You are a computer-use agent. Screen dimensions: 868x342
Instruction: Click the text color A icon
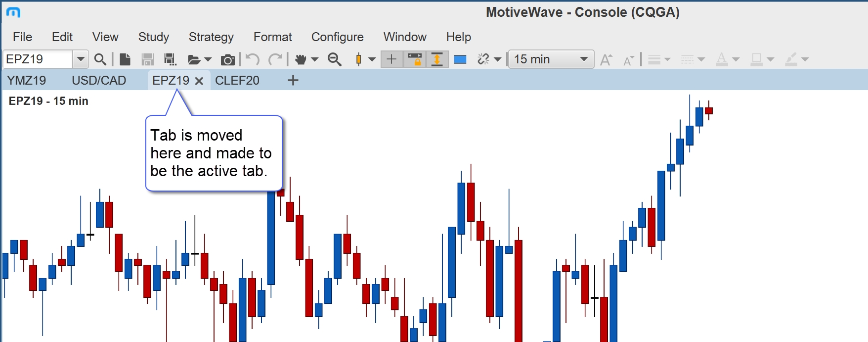722,59
